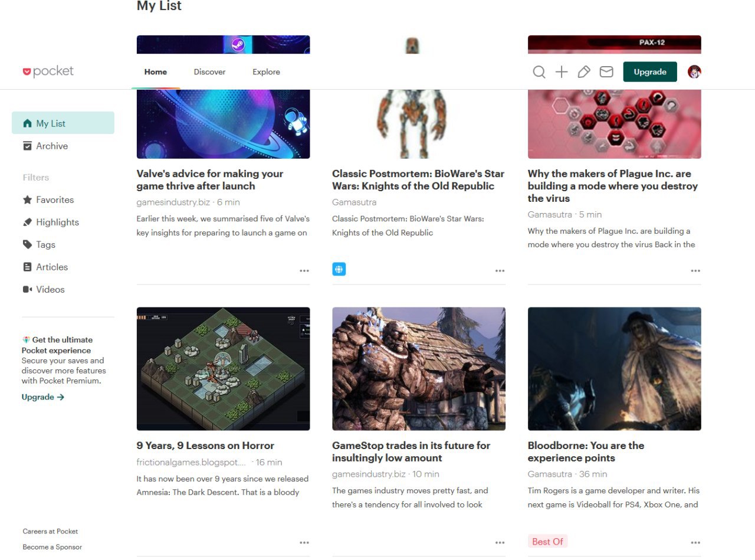Click the blue globe icon under BioWare article
The width and height of the screenshot is (755, 560).
(x=339, y=270)
